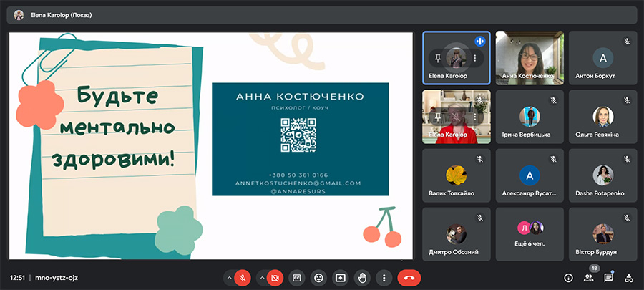Click the present screen icon
644x290 pixels.
point(341,277)
